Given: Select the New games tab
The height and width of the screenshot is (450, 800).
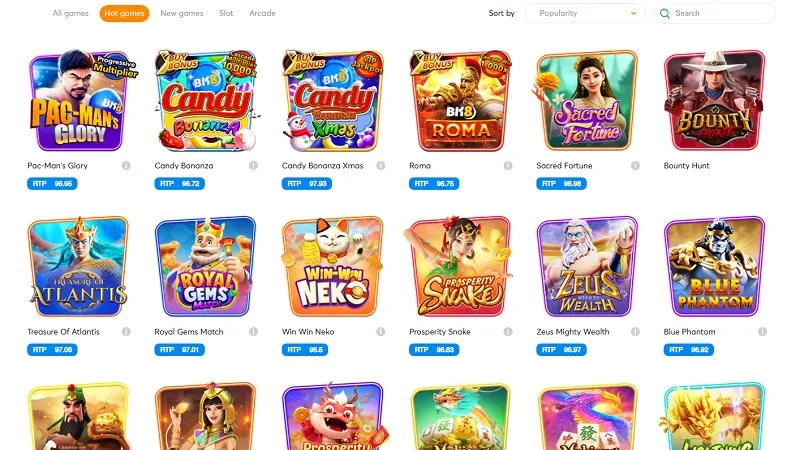Looking at the screenshot, I should (x=182, y=13).
